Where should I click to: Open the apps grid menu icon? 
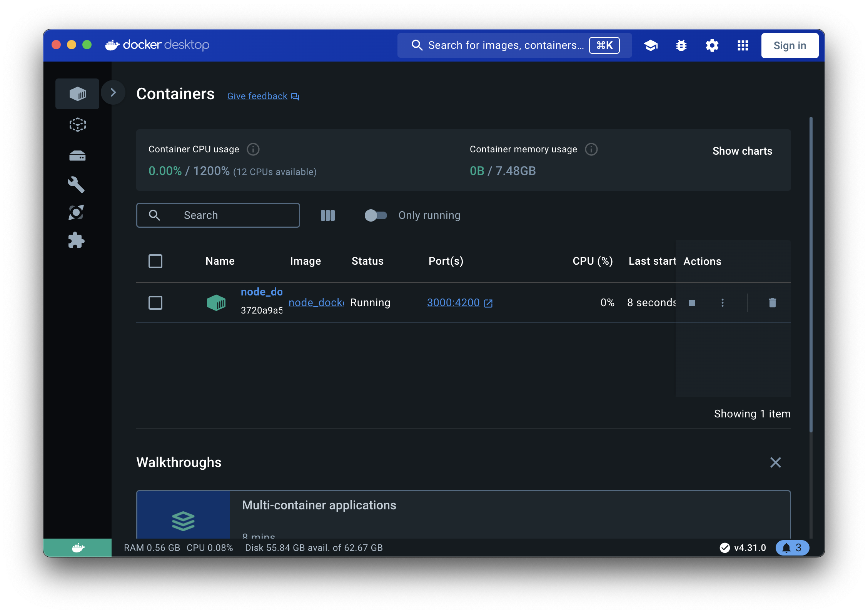[743, 45]
